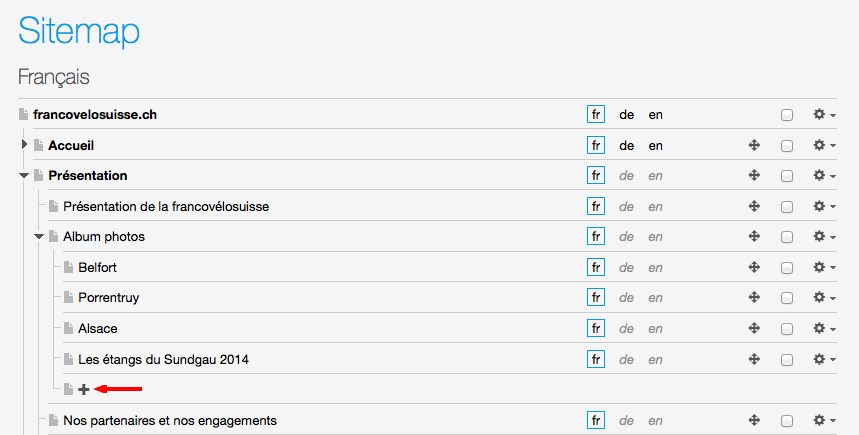This screenshot has width=859, height=435.
Task: Expand the Accueil tree node
Action: coord(24,146)
